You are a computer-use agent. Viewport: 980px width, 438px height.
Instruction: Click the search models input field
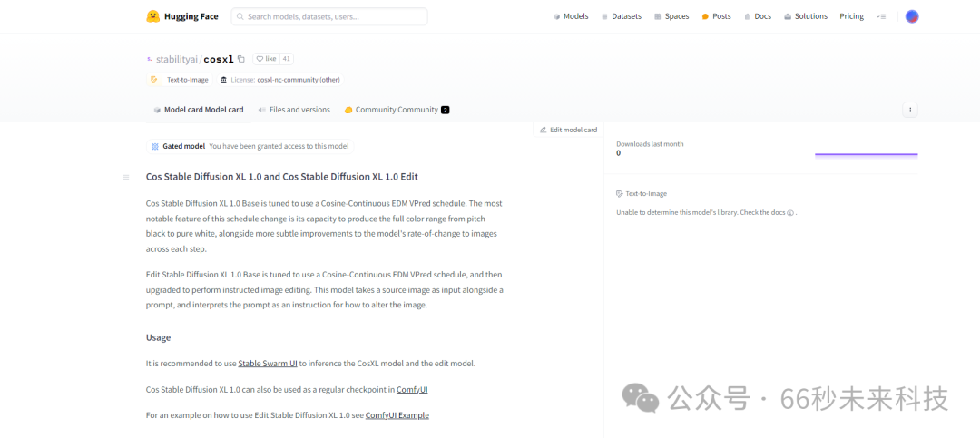(329, 17)
